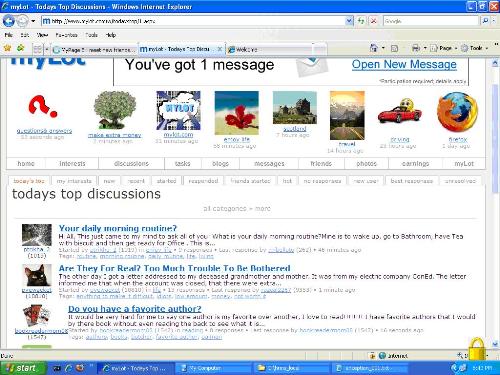Image resolution: width=500 pixels, height=375 pixels.
Task: Click the myLot cloud logo interest image
Action: click(x=179, y=111)
